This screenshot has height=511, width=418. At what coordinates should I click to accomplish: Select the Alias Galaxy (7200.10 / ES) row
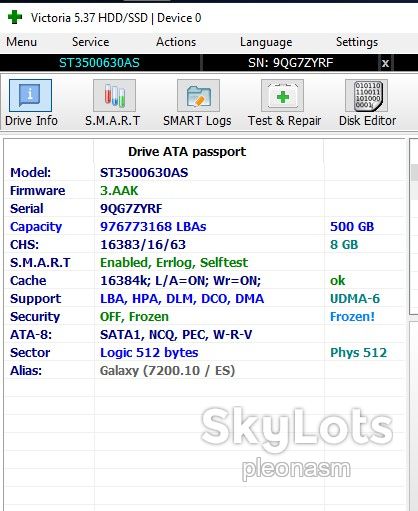tap(205, 370)
